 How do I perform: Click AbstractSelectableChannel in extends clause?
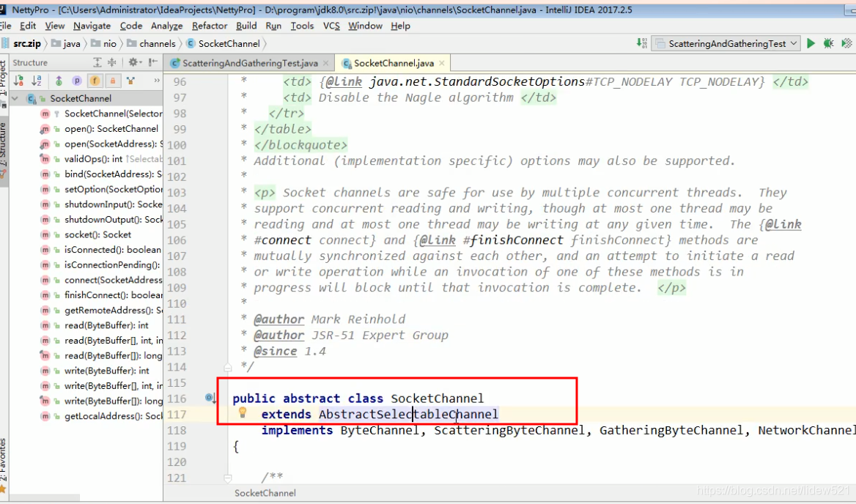click(x=408, y=414)
